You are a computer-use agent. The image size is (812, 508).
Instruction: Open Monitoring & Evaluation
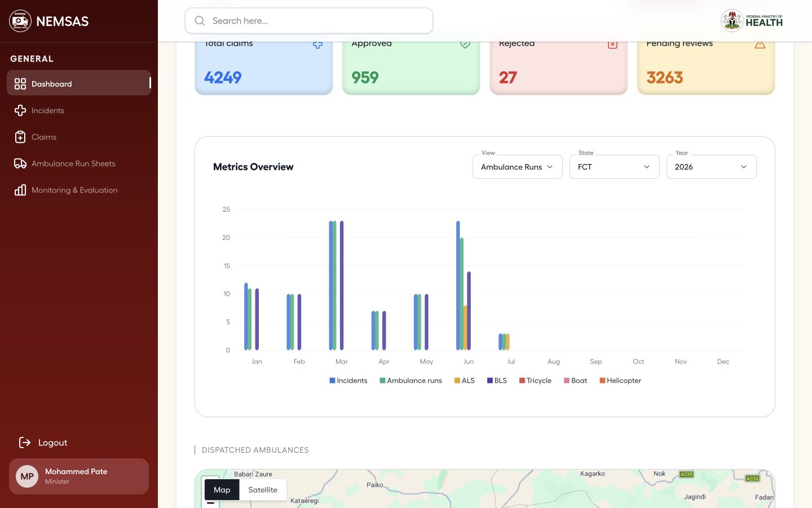(x=79, y=190)
